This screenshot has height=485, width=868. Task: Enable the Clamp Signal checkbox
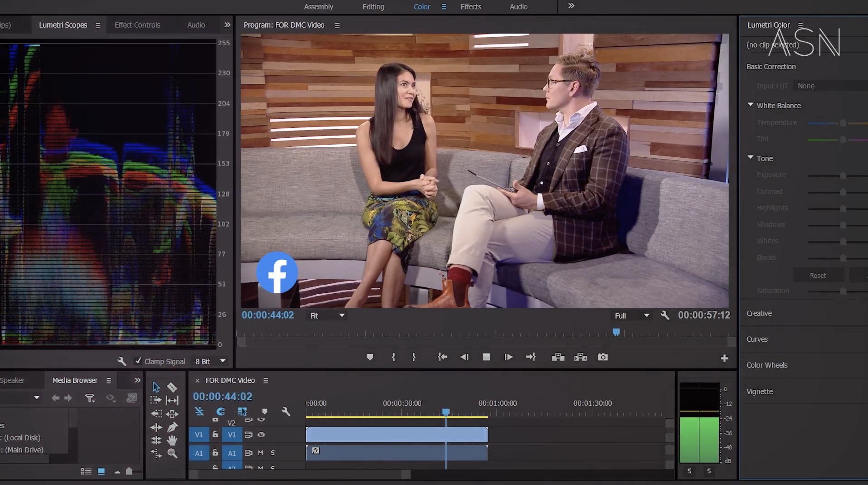point(139,361)
